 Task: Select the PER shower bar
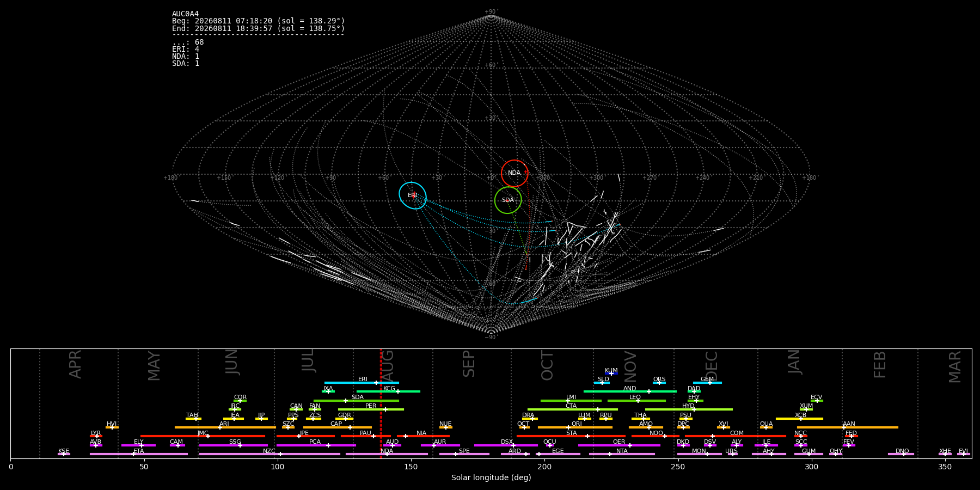[371, 409]
